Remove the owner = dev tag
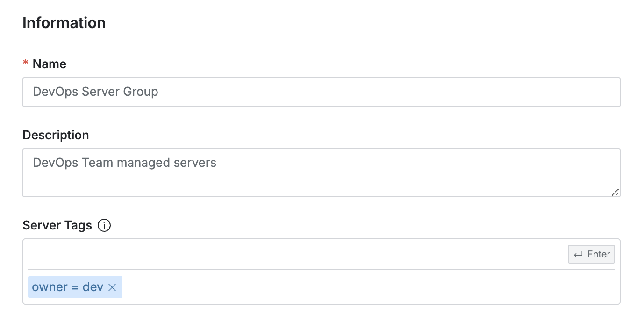The image size is (644, 329). [112, 287]
